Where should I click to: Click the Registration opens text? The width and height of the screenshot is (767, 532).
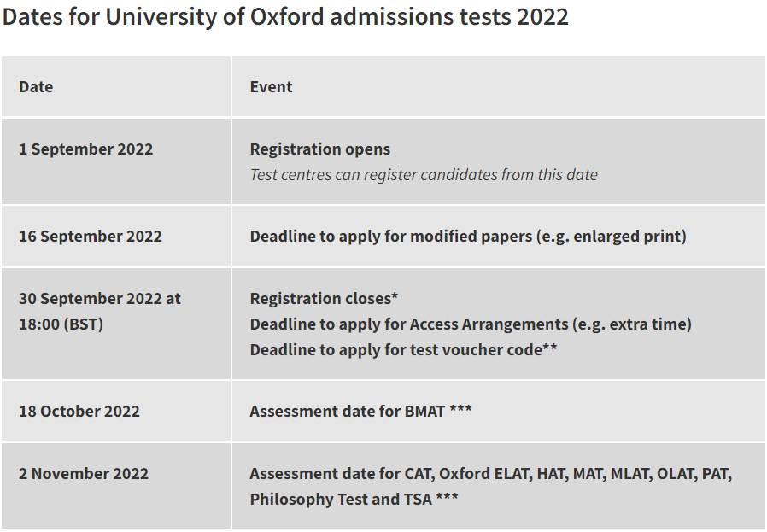tap(319, 149)
